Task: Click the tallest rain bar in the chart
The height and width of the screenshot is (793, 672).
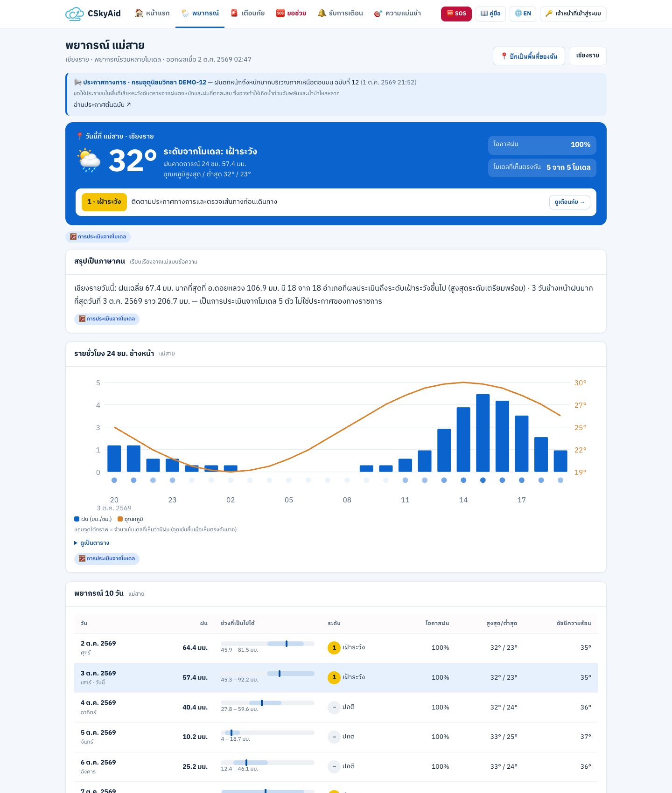Action: (483, 433)
